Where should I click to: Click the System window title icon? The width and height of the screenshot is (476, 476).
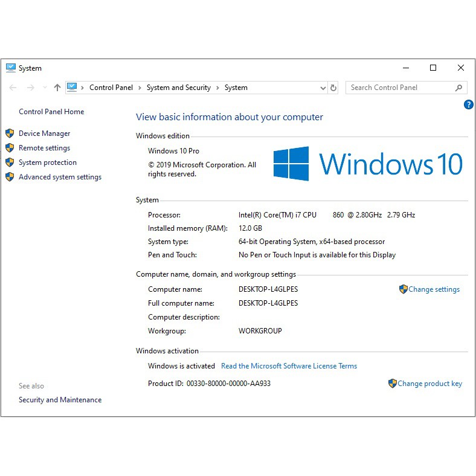tap(11, 68)
